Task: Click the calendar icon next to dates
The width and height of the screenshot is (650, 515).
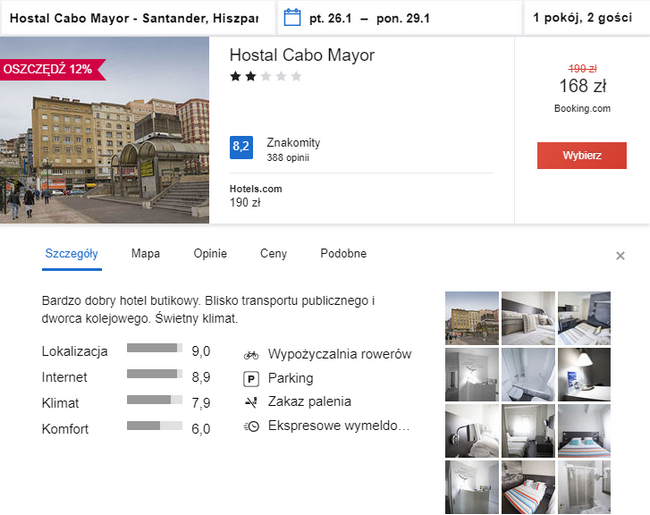Action: (292, 18)
